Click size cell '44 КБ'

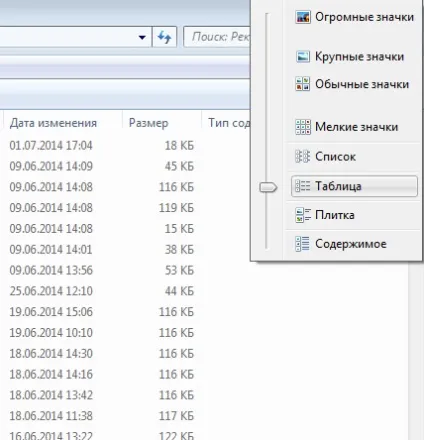click(179, 291)
